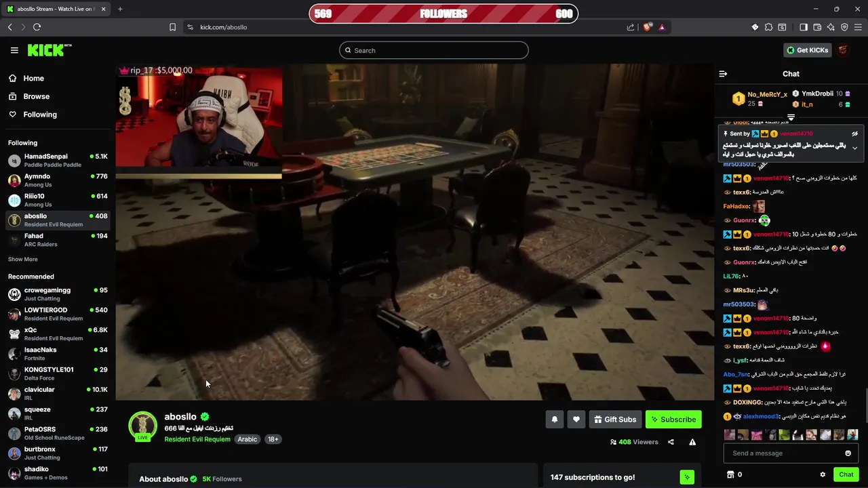Click alexhmood3 username in chat
This screenshot has height=488, width=868.
[x=760, y=416]
